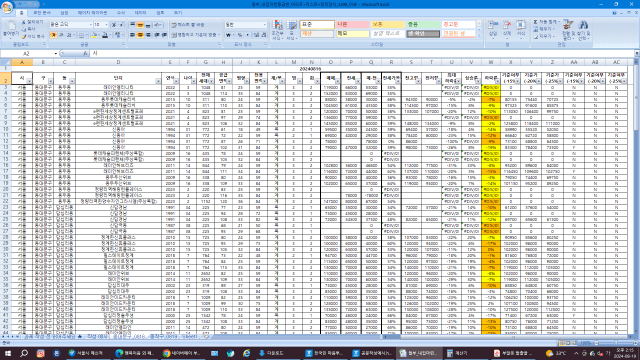Open filter dropdown on column A header
This screenshot has height=360, width=640.
click(29, 82)
